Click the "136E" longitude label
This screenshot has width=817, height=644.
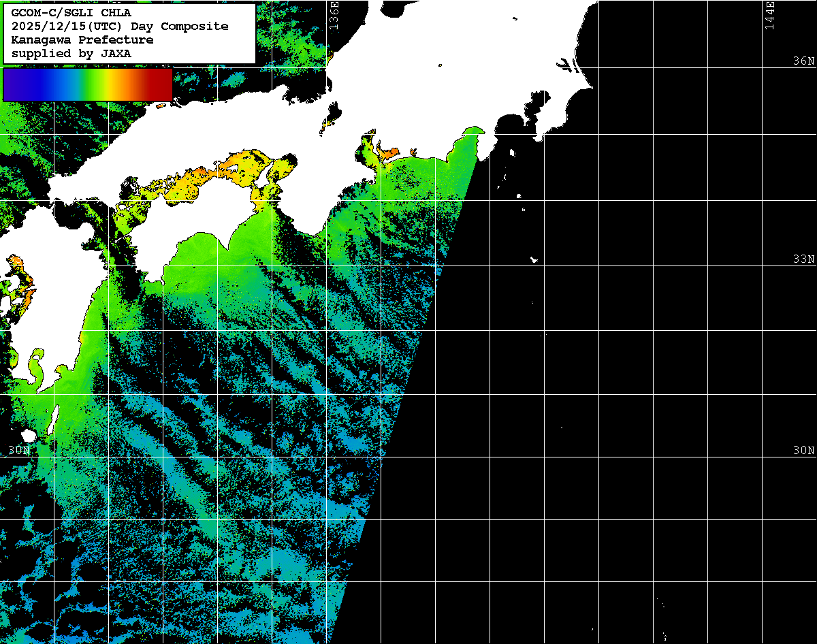334,15
